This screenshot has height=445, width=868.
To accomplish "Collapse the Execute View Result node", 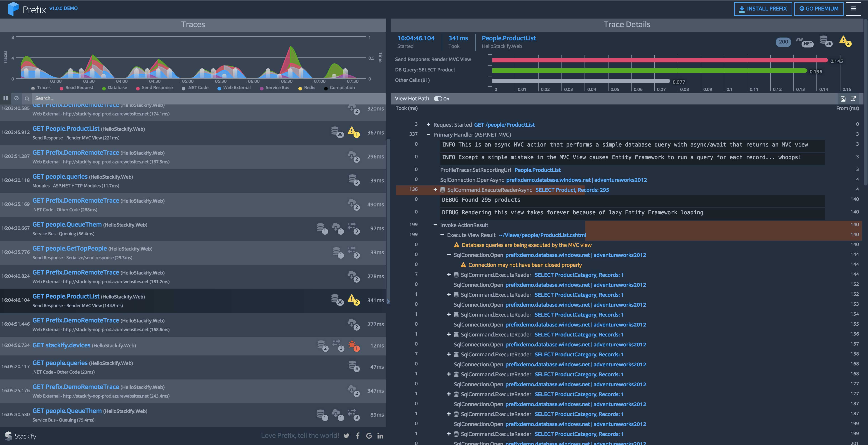I will pos(442,235).
